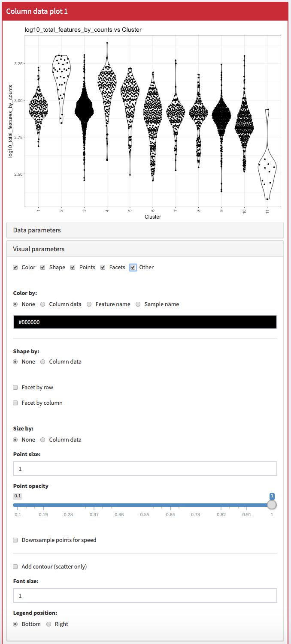This screenshot has width=291, height=644.
Task: Uncheck the Shape visual option checkbox
Action: (43, 268)
